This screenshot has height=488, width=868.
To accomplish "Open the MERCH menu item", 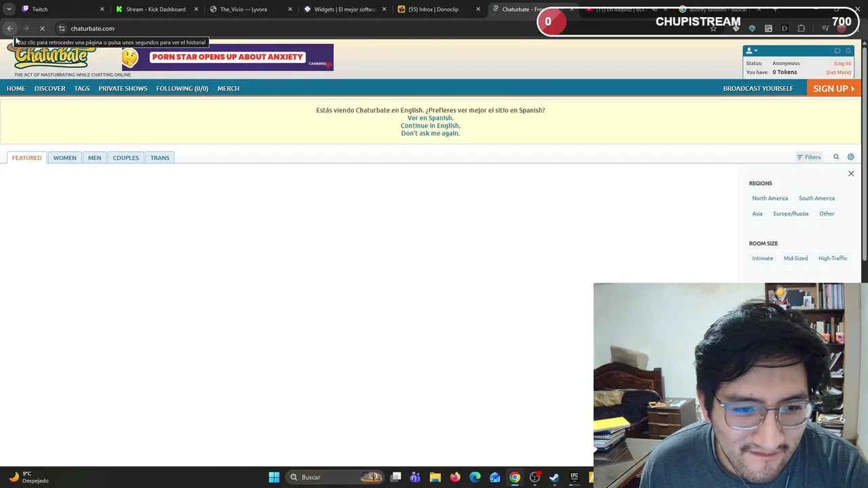I will pyautogui.click(x=228, y=89).
